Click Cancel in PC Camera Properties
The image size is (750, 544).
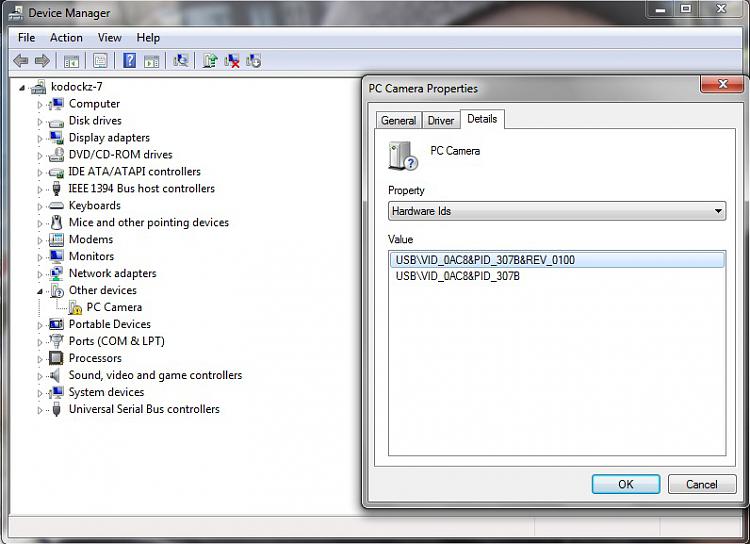point(702,484)
